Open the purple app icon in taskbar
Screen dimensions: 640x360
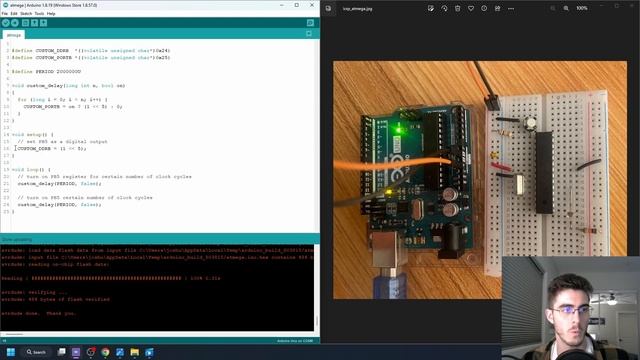[x=76, y=352]
